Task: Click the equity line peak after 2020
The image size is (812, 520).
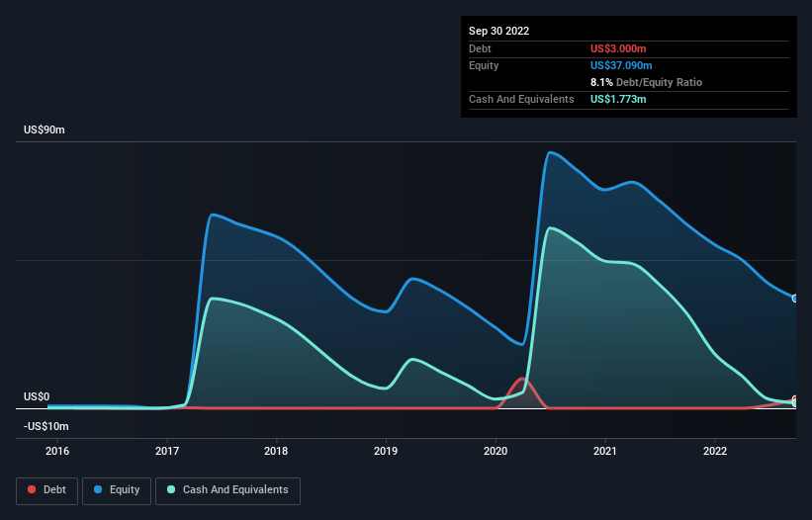Action: click(551, 152)
